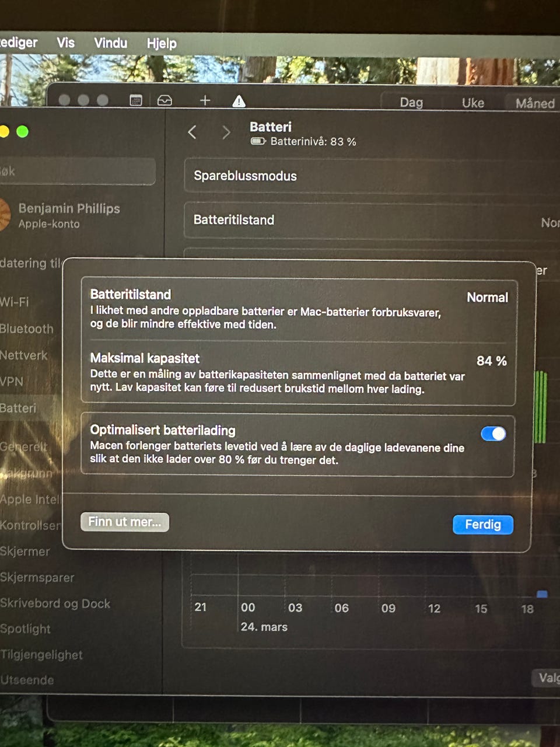
Task: Click the yellow minimize button of Settings window
Action: [x=4, y=131]
